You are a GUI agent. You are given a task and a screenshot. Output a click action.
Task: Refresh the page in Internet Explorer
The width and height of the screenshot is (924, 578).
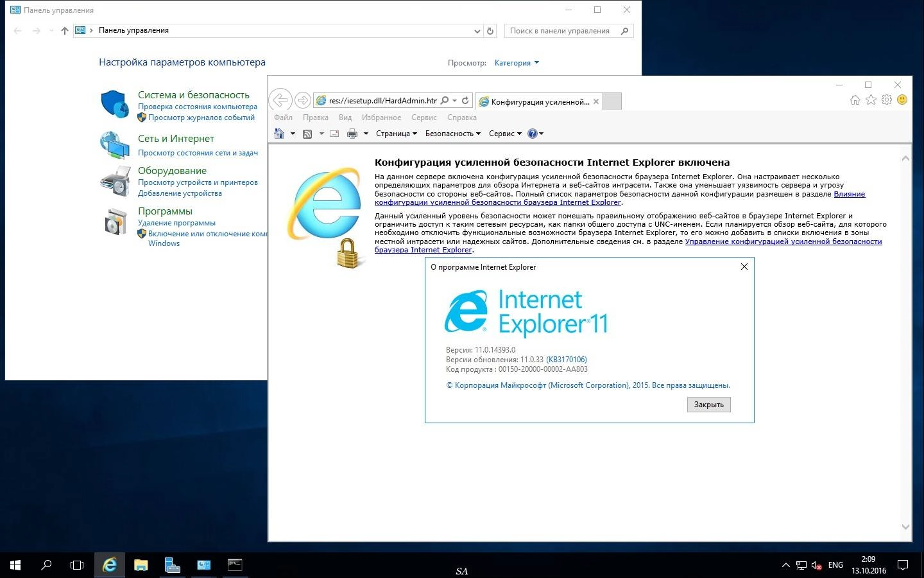[x=465, y=101]
